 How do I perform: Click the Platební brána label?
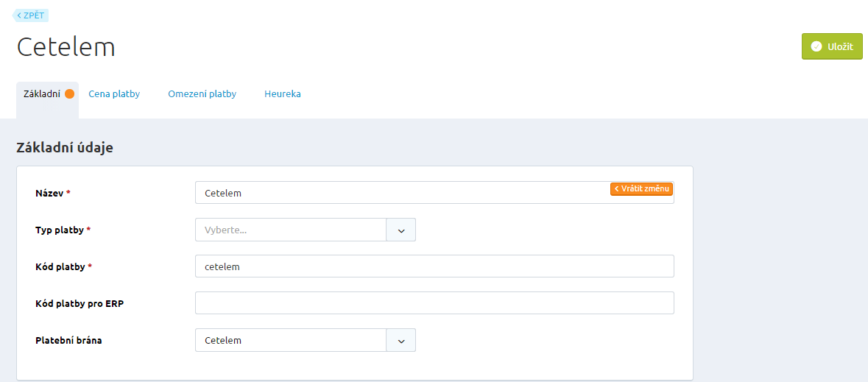point(68,341)
